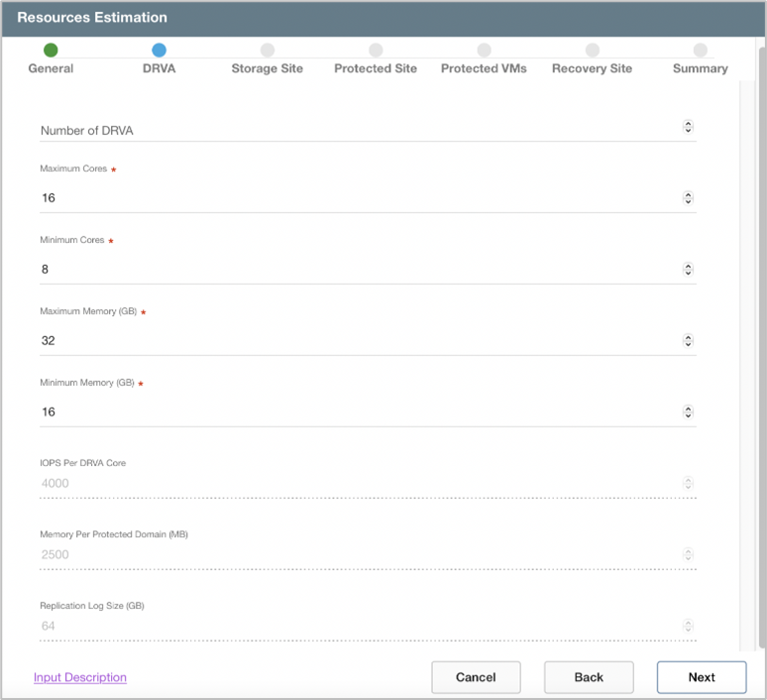The width and height of the screenshot is (767, 700).
Task: Click the Minimum Cores label
Action: click(72, 240)
